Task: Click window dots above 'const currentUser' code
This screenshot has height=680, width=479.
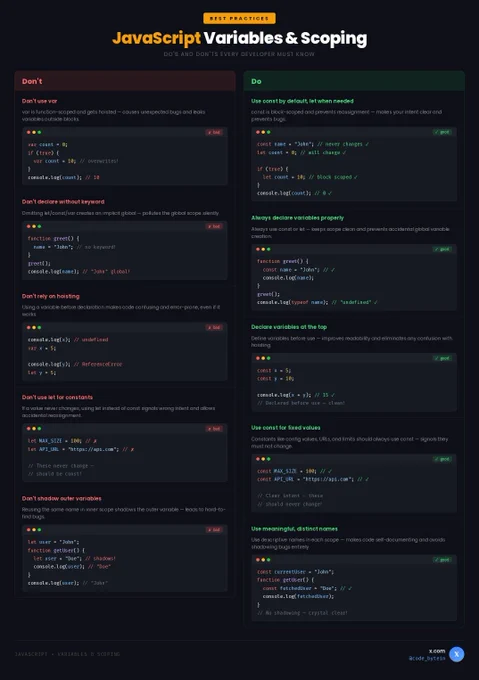Action: pos(263,560)
